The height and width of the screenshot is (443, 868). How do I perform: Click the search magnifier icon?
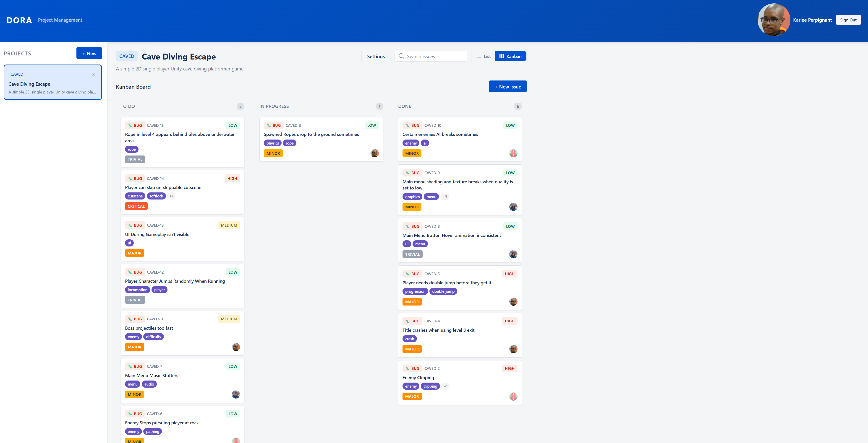(x=401, y=56)
